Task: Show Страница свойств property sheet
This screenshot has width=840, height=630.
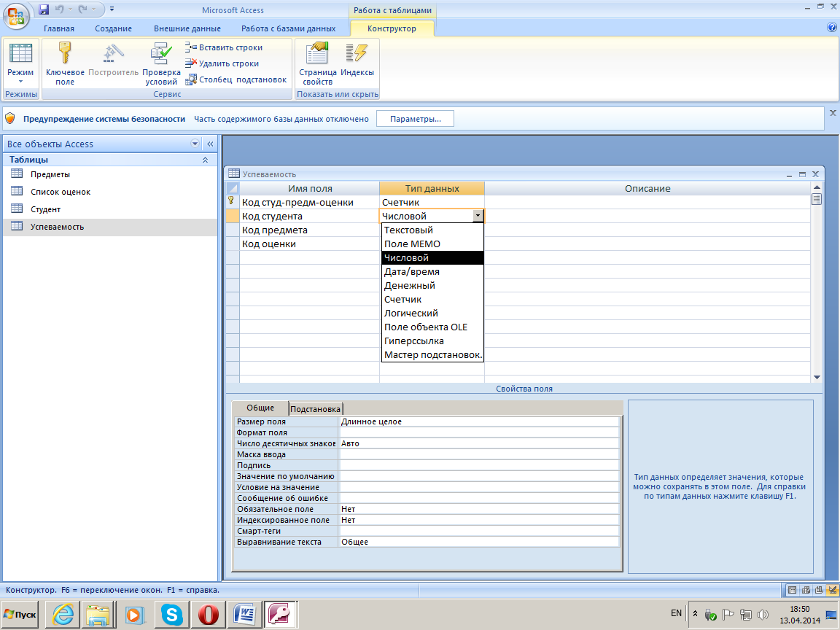Action: [x=318, y=63]
